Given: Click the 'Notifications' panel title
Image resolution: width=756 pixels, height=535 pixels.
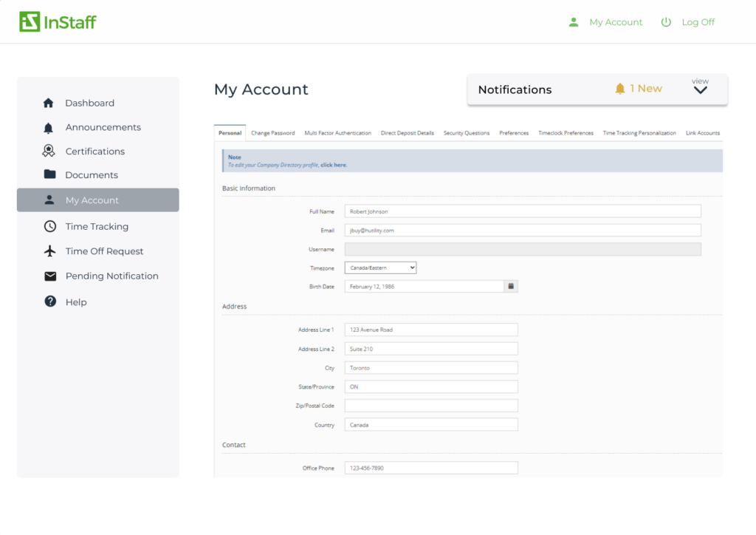Looking at the screenshot, I should tap(515, 89).
